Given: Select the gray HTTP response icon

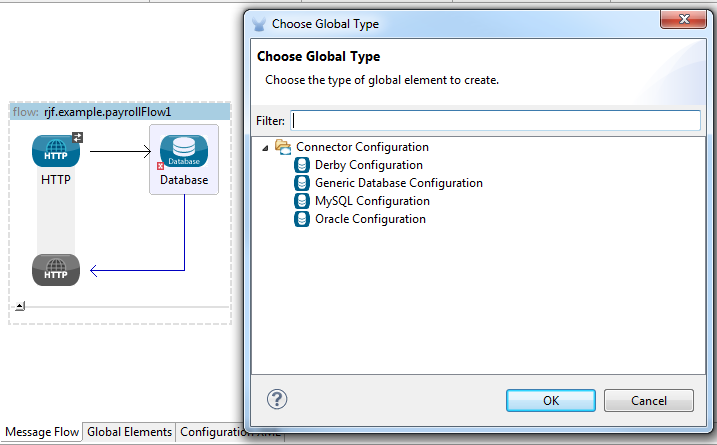Looking at the screenshot, I should [56, 270].
